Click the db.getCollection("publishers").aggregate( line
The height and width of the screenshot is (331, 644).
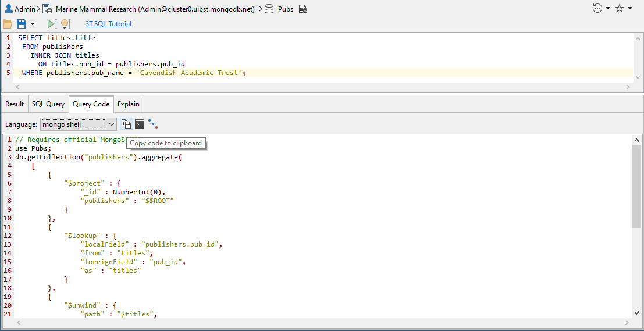coord(98,157)
